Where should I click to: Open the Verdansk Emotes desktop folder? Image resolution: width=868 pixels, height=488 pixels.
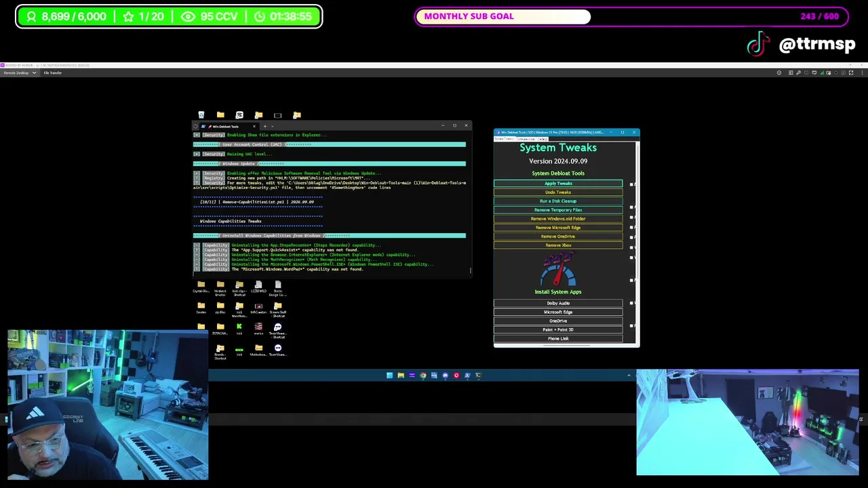(220, 287)
